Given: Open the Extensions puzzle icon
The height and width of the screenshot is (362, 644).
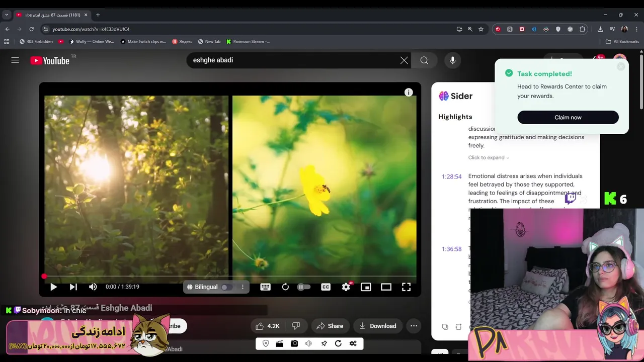Looking at the screenshot, I should (583, 29).
